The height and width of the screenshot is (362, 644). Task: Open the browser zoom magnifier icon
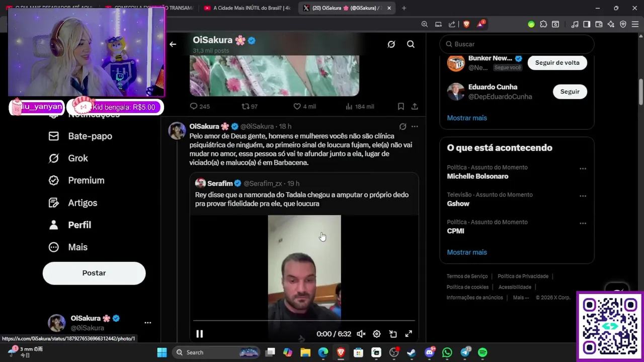click(x=424, y=24)
